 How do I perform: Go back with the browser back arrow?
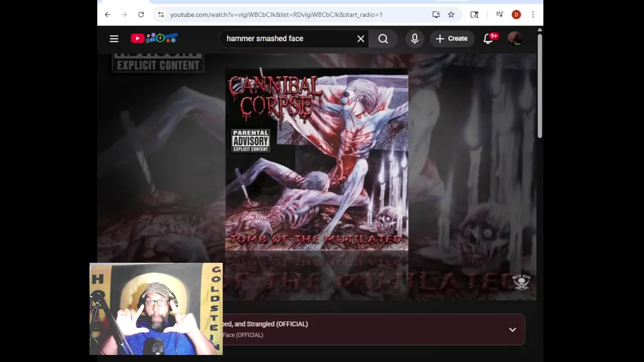coord(108,15)
